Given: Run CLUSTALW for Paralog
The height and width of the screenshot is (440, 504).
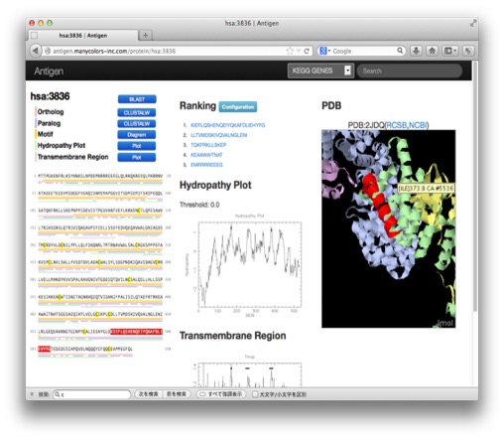Looking at the screenshot, I should [137, 124].
